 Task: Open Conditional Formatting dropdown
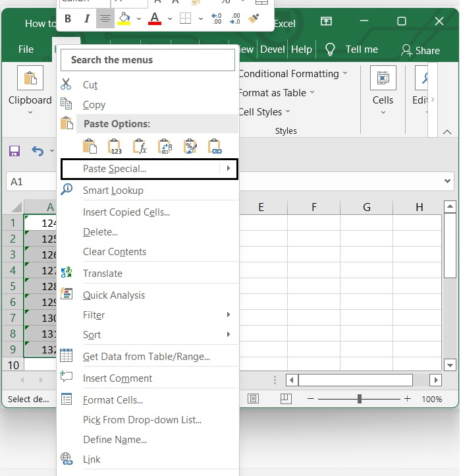point(293,73)
